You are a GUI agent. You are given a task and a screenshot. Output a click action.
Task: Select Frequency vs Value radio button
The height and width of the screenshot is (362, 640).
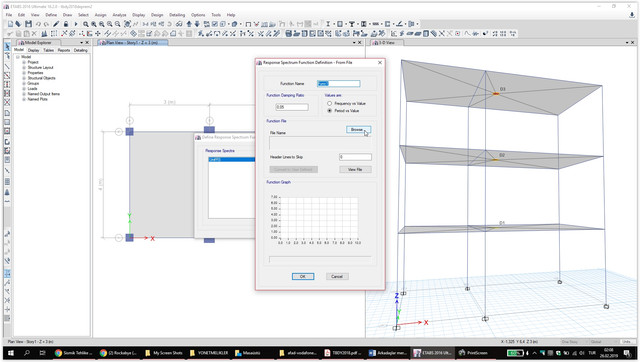(x=329, y=104)
